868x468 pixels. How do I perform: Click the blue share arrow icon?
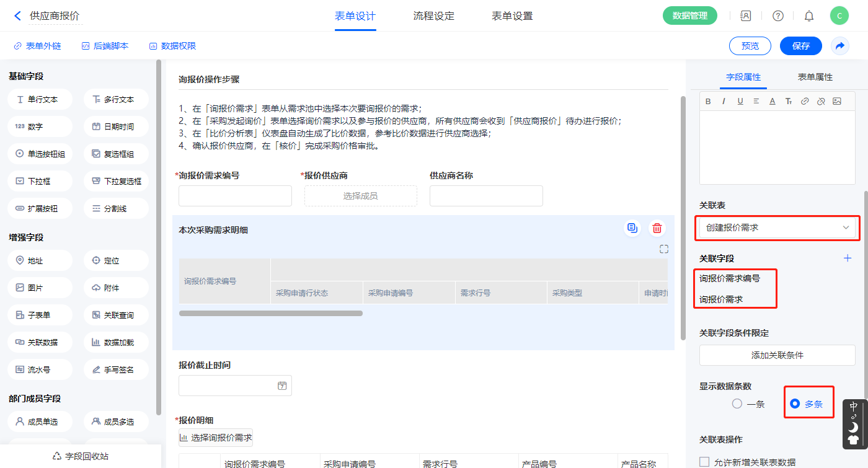(840, 46)
